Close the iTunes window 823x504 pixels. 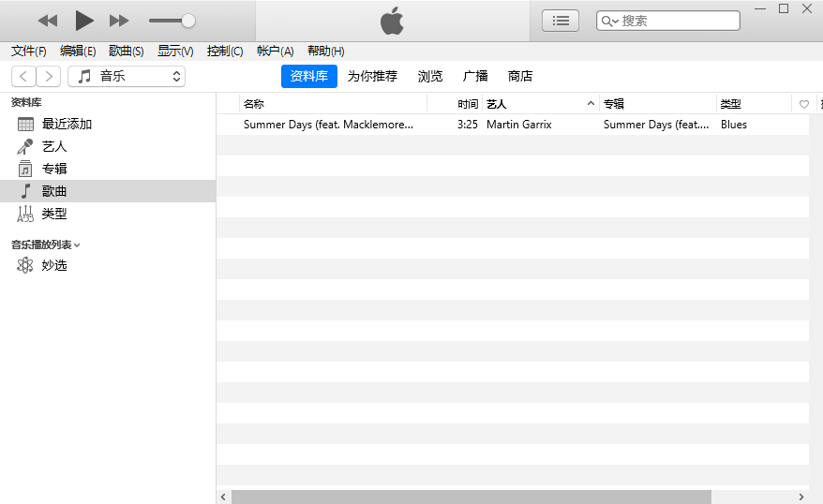807,9
